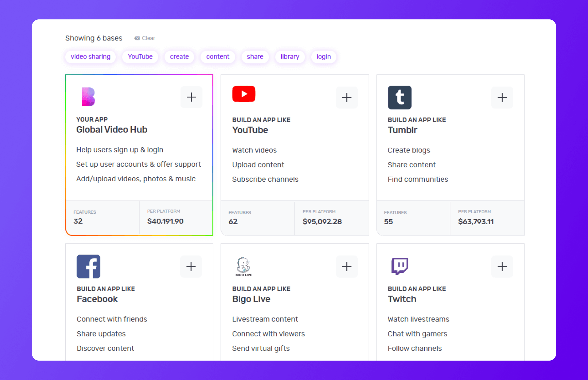Click the YouTube play logo
The height and width of the screenshot is (380, 588).
(x=244, y=94)
